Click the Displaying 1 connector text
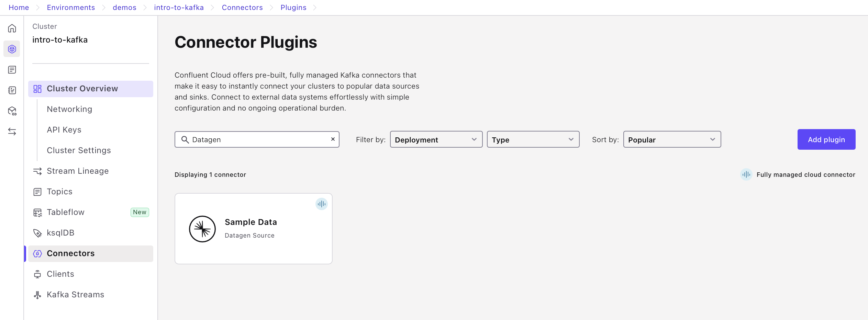Screen dimensions: 868x320 [x=210, y=174]
